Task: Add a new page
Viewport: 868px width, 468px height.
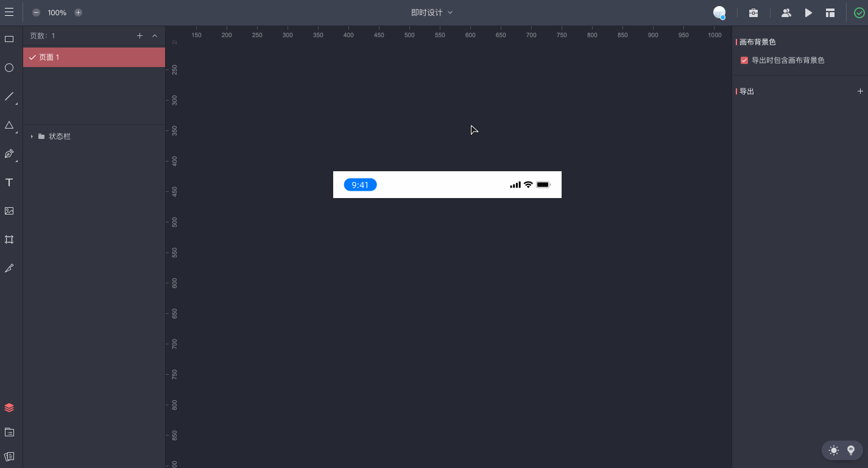Action: [139, 36]
